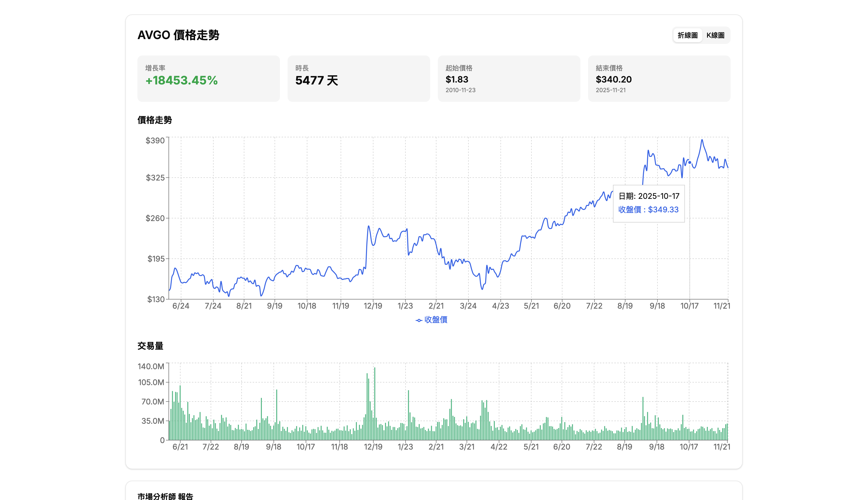This screenshot has width=868, height=500.
Task: Click the 起始價格 label
Action: (x=459, y=68)
